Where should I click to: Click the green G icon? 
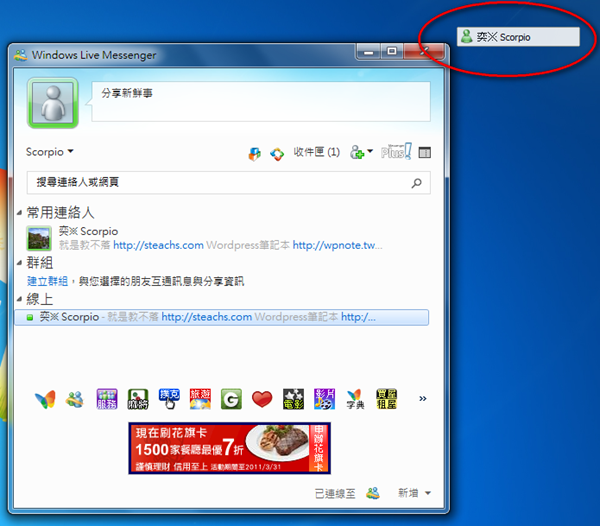pos(231,399)
